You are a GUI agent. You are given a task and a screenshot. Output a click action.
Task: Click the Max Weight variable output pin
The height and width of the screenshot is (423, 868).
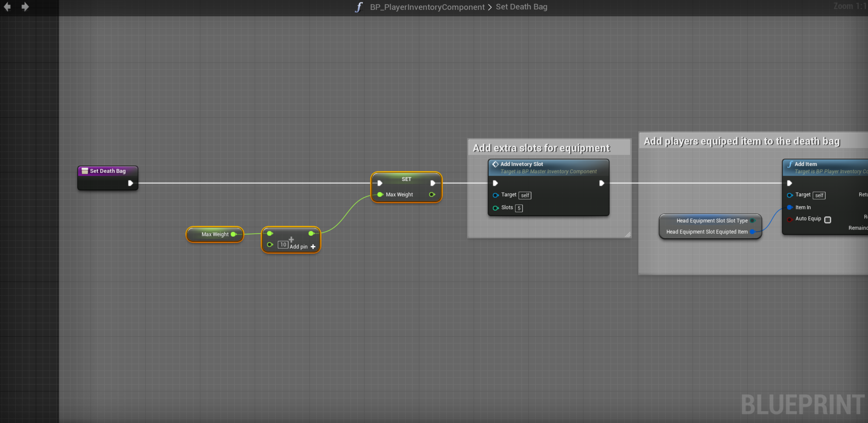tap(233, 234)
